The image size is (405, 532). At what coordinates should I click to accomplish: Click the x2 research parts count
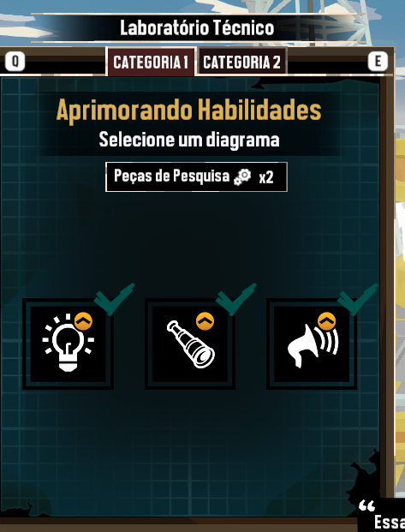266,178
